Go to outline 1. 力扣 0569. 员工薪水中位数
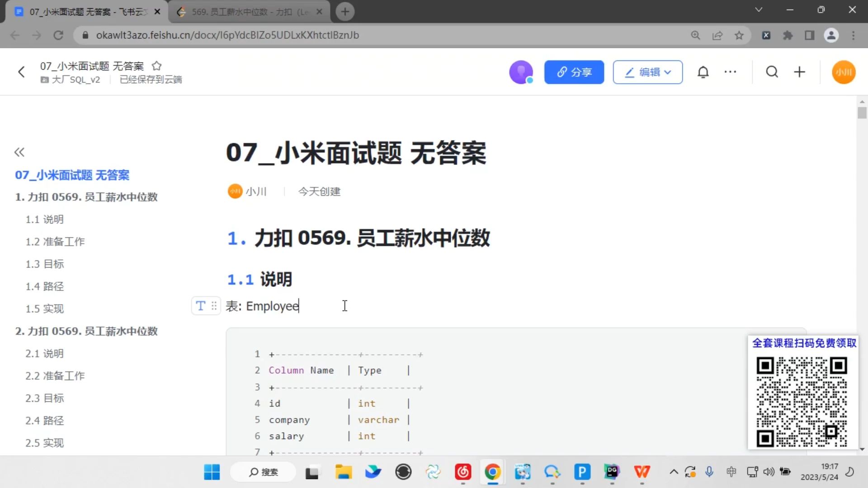Viewport: 868px width, 488px height. tap(86, 197)
